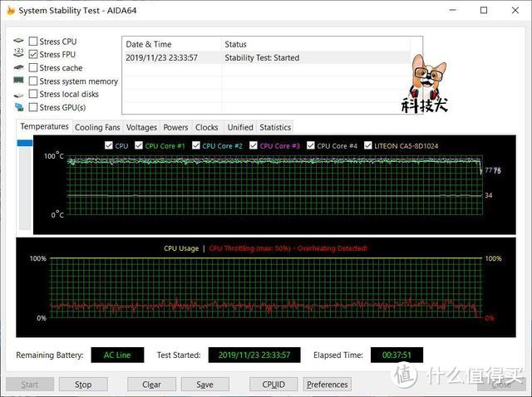Hide the CPU temperature graph line
Viewport: 532px width, 397px height.
pos(109,145)
